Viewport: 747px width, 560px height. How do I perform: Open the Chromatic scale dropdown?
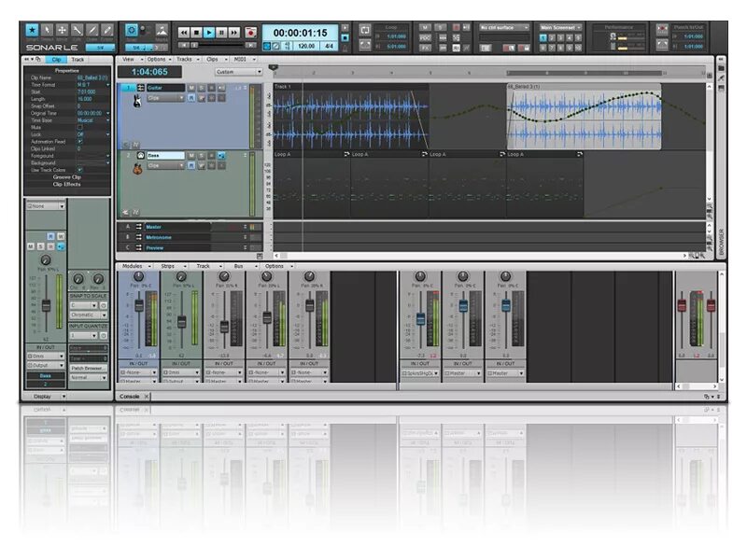point(89,315)
